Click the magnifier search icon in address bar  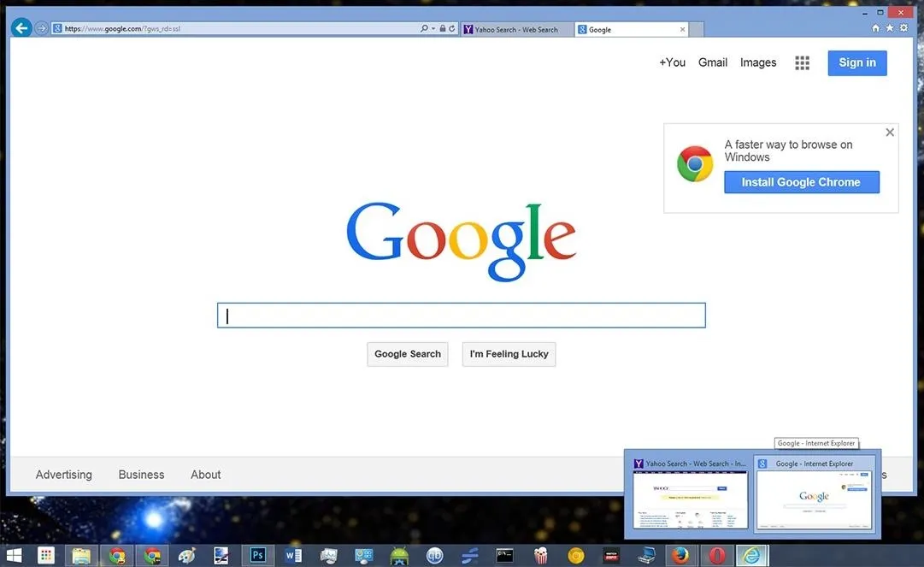(424, 28)
